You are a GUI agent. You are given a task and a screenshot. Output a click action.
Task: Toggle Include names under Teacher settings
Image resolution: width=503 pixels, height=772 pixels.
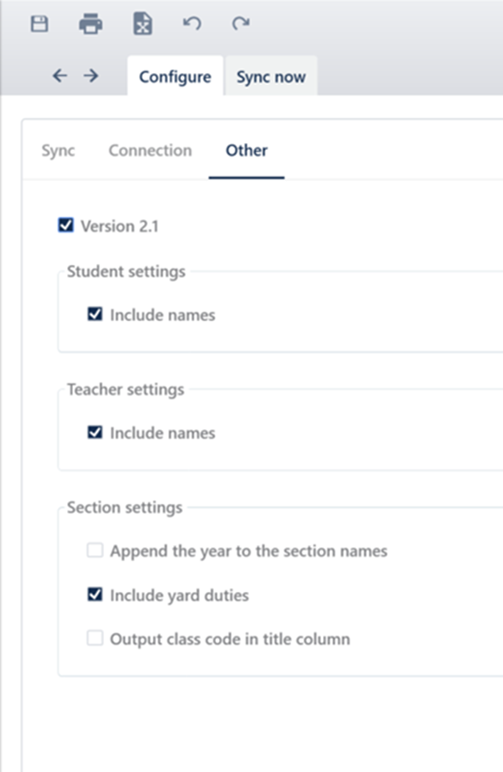[x=95, y=432]
